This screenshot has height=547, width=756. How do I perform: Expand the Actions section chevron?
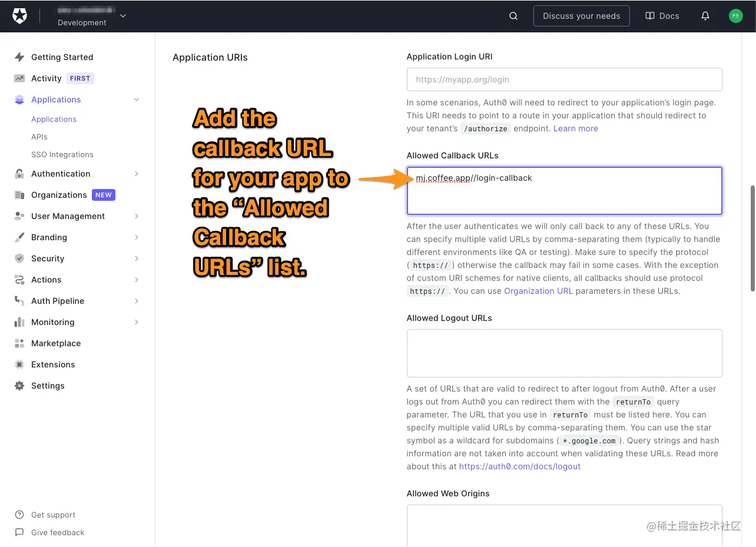pos(137,280)
